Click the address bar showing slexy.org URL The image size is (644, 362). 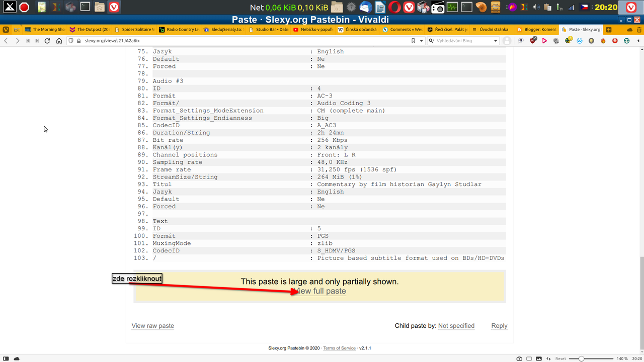pos(247,41)
